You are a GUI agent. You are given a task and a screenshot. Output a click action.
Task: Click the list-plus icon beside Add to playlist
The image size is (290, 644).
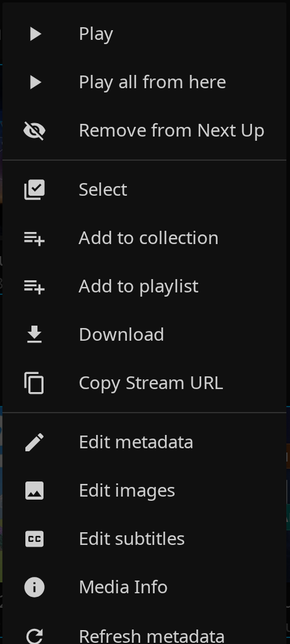[34, 287]
